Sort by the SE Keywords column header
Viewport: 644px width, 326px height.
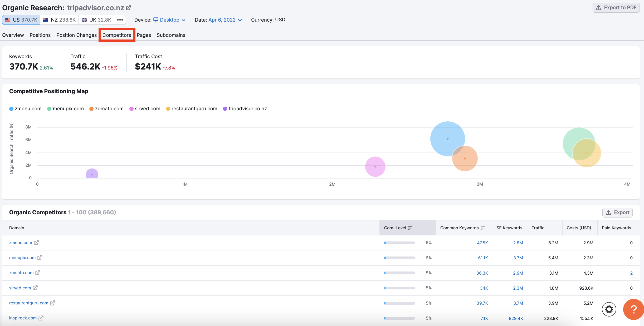coord(509,228)
